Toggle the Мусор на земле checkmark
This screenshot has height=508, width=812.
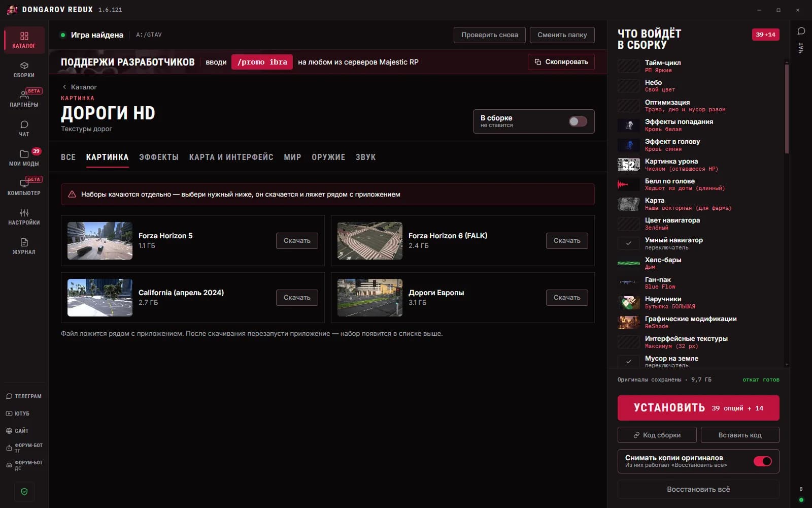pos(628,361)
